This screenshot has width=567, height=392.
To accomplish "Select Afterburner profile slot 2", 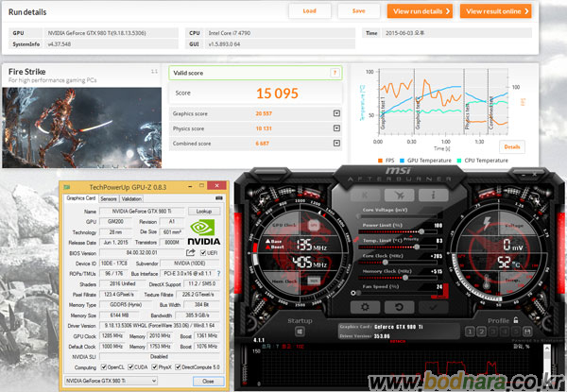I will pos(481,332).
